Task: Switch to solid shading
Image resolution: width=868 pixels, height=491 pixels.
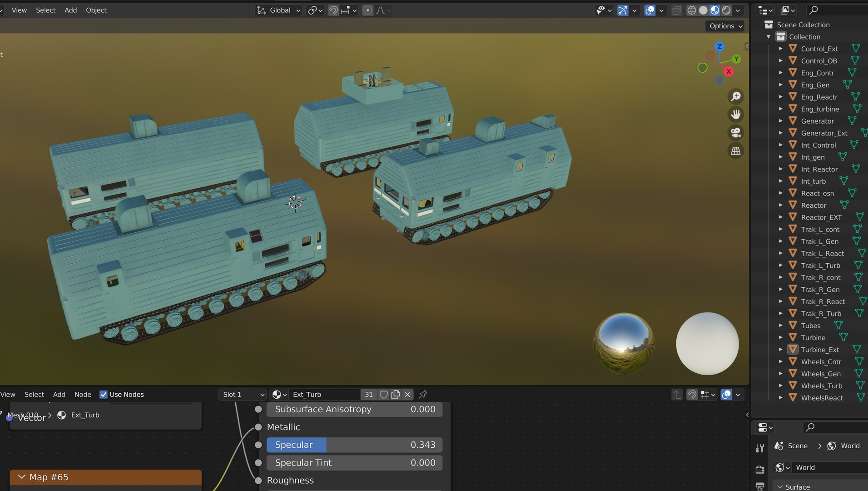Action: 703,10
